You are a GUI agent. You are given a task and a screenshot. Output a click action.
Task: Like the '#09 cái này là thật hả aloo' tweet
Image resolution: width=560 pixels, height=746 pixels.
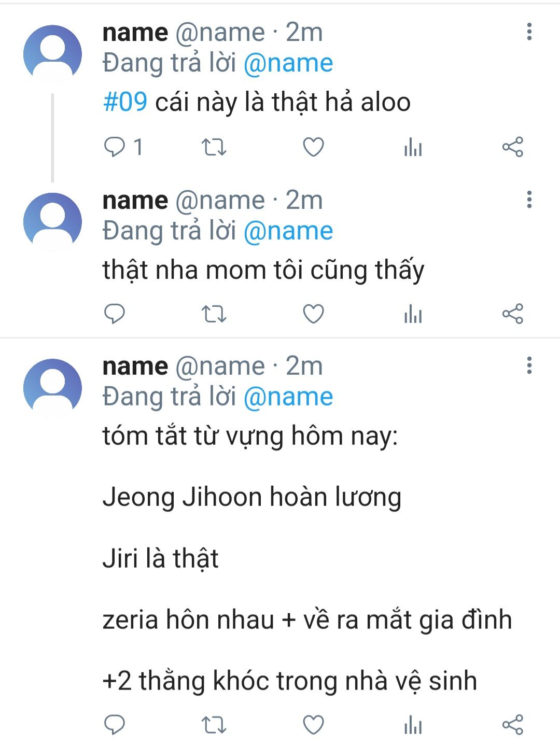click(313, 147)
